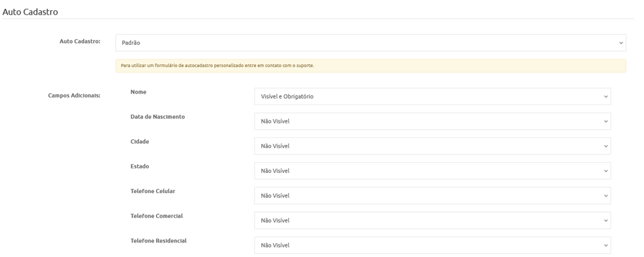Click the 'Data de Nascimento' field label
This screenshot has width=644, height=257.
(x=157, y=117)
